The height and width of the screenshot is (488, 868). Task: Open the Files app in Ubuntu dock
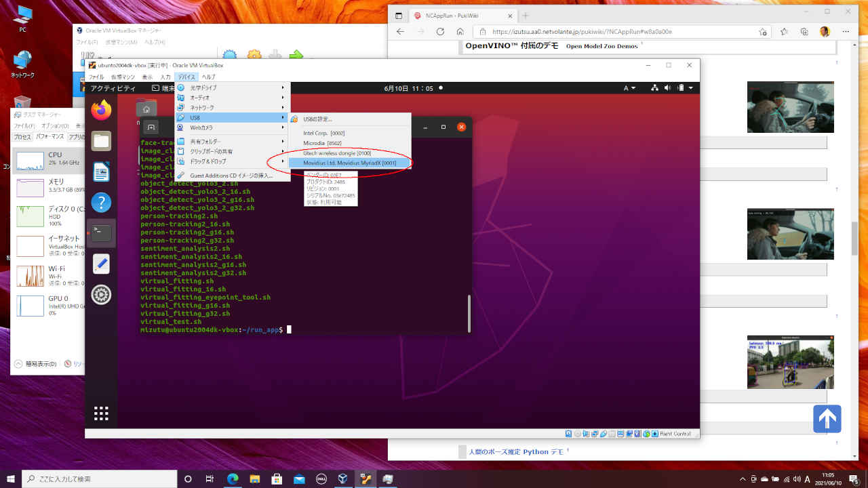tap(102, 141)
